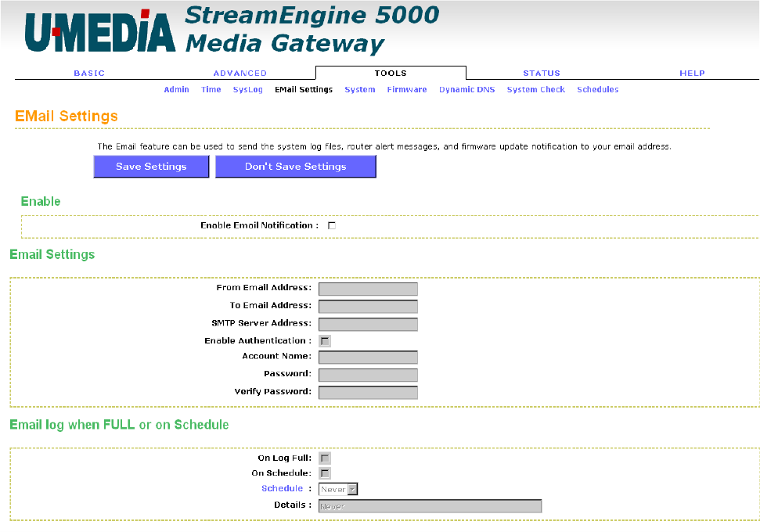The height and width of the screenshot is (532, 760).
Task: Select the TOOLS tab
Action: click(391, 74)
